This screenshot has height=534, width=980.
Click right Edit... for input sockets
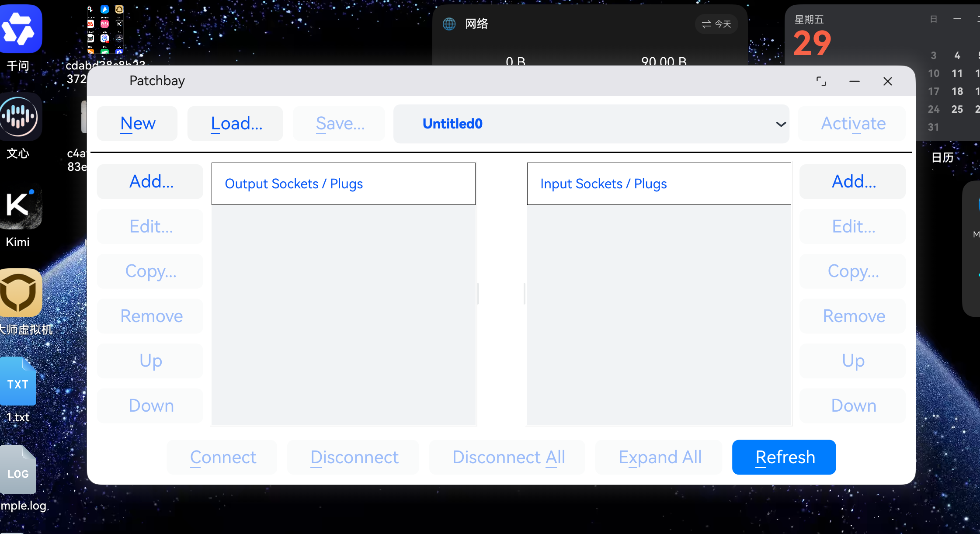853,226
